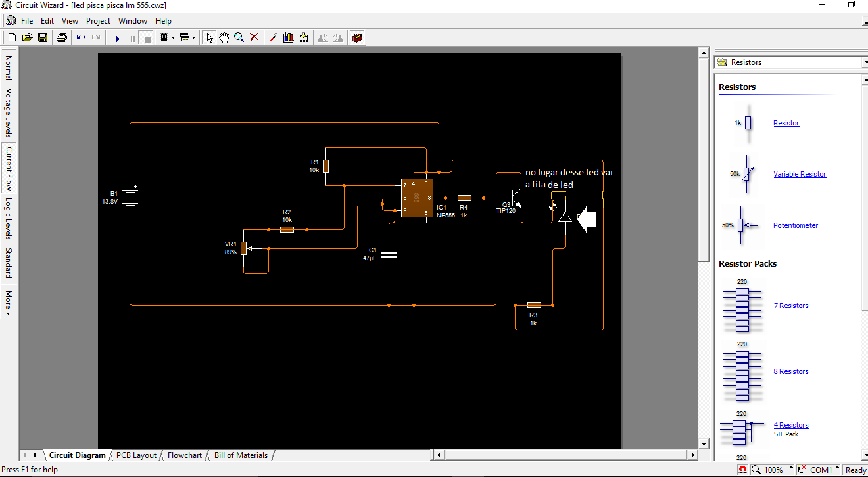Select the 50% potentiometer symbol thumbnail
This screenshot has width=868, height=477.
pyautogui.click(x=741, y=225)
